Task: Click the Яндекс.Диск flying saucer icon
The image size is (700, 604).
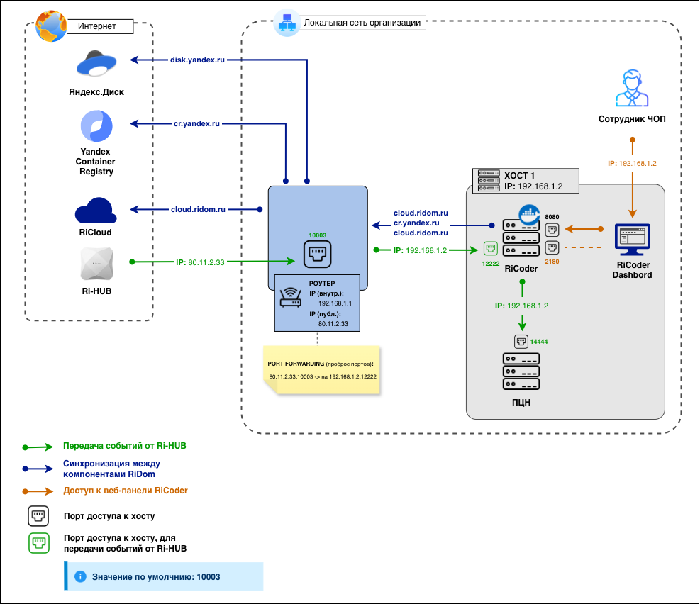Action: (x=95, y=65)
